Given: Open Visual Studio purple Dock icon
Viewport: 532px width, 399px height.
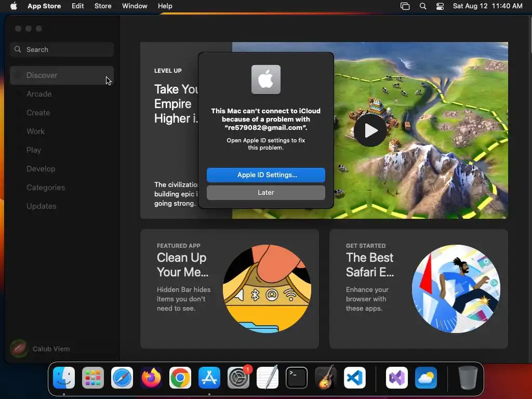Looking at the screenshot, I should (396, 378).
